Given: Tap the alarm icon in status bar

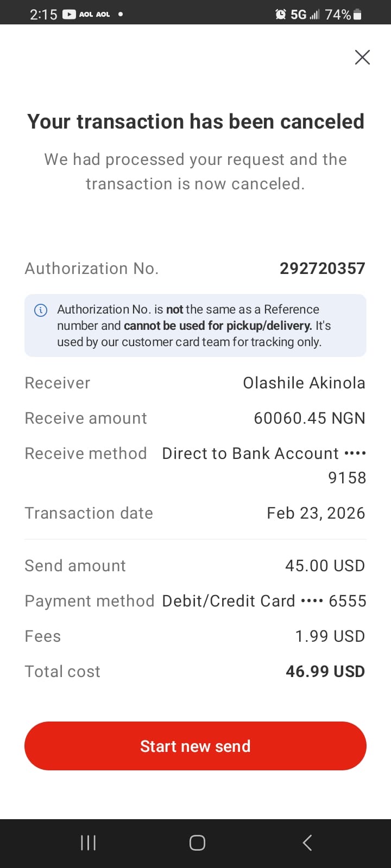Looking at the screenshot, I should click(280, 15).
